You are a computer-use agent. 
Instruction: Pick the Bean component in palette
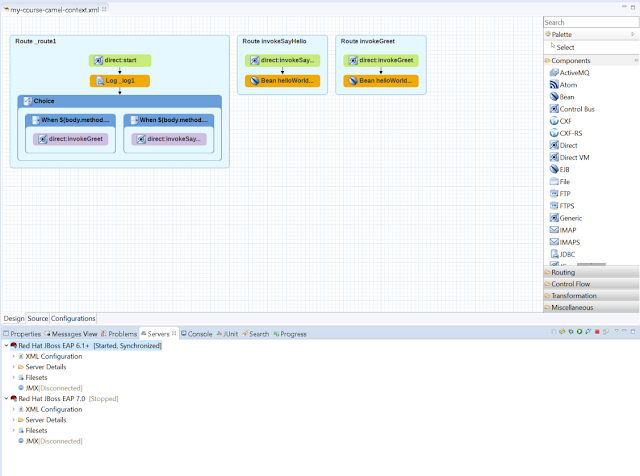pyautogui.click(x=562, y=97)
